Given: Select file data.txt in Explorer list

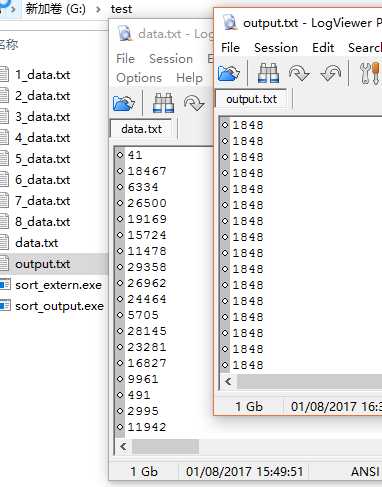Looking at the screenshot, I should [37, 243].
